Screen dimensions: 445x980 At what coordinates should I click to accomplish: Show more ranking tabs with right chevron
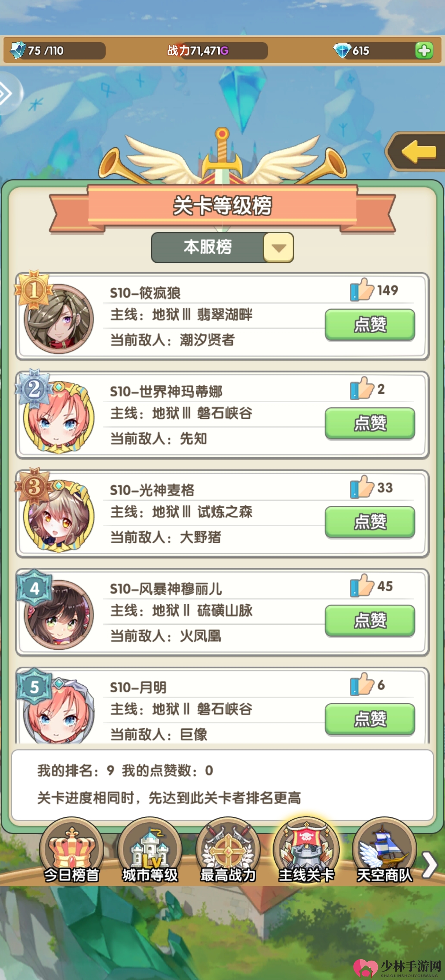coord(430,864)
